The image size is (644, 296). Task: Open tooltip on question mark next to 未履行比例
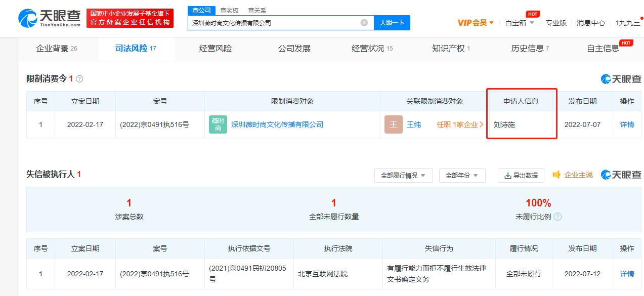click(x=559, y=216)
